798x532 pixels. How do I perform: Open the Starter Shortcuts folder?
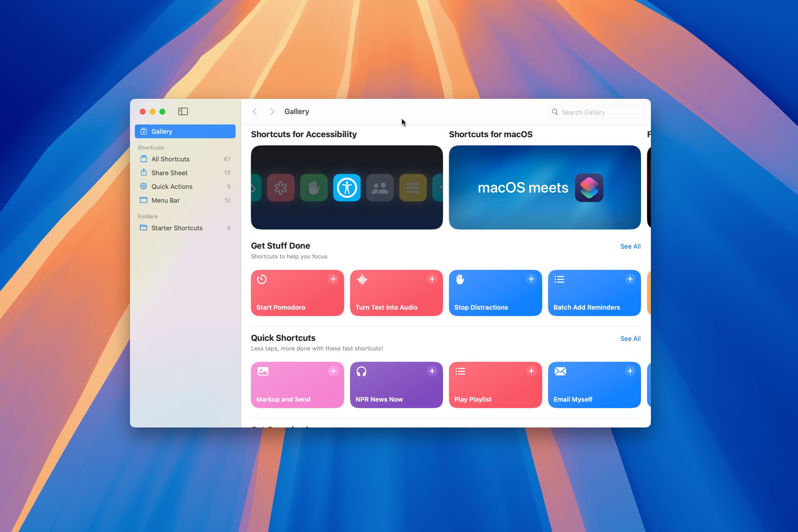pos(177,228)
